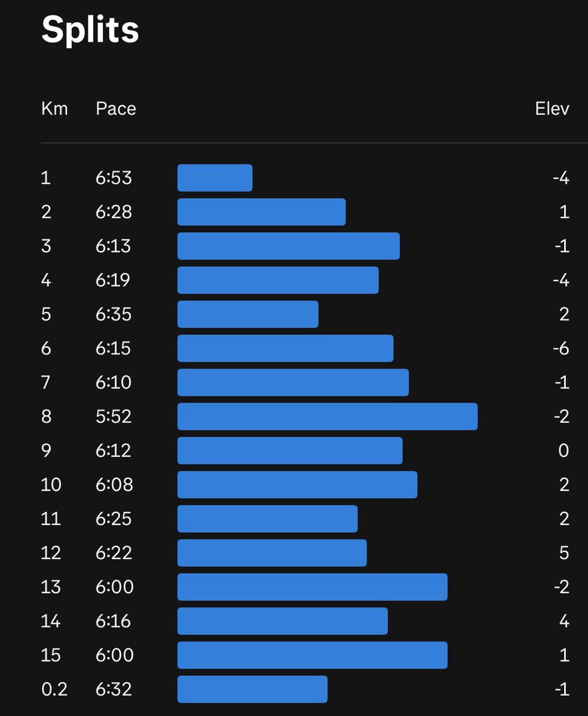Select the 6:16 pace value for kilometer 14
This screenshot has height=716, width=588.
(113, 621)
